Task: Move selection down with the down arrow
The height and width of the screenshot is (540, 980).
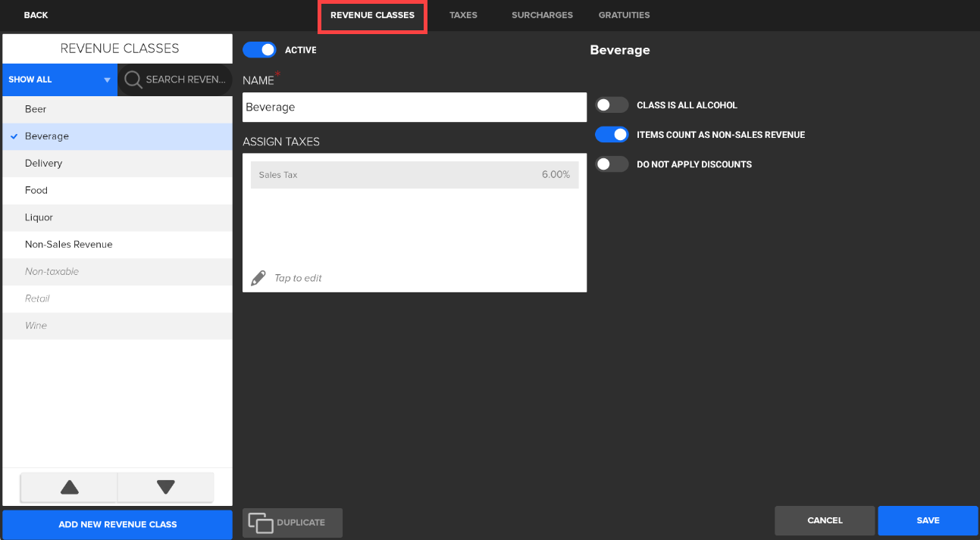Action: pos(166,487)
